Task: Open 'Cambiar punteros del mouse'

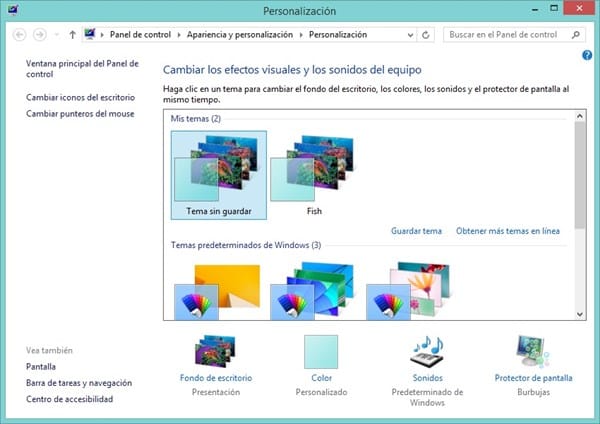Action: point(80,114)
